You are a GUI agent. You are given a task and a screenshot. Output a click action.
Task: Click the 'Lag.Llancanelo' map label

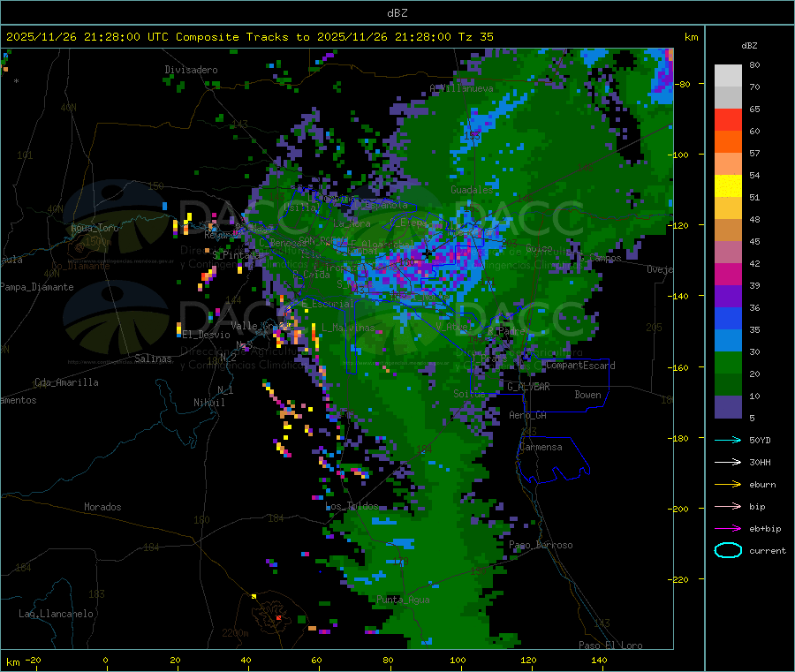56,614
